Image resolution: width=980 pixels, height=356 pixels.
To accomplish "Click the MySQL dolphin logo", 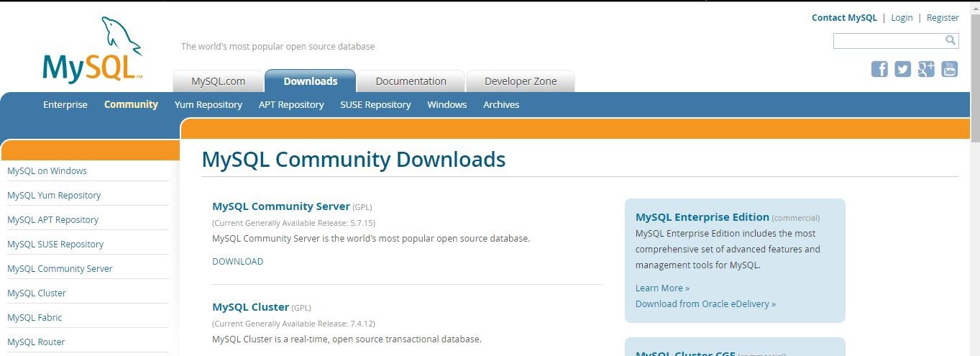I will [x=93, y=50].
